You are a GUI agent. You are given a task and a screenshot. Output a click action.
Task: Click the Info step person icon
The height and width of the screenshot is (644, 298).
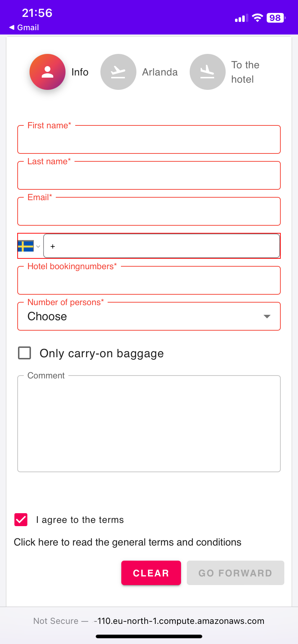(47, 72)
